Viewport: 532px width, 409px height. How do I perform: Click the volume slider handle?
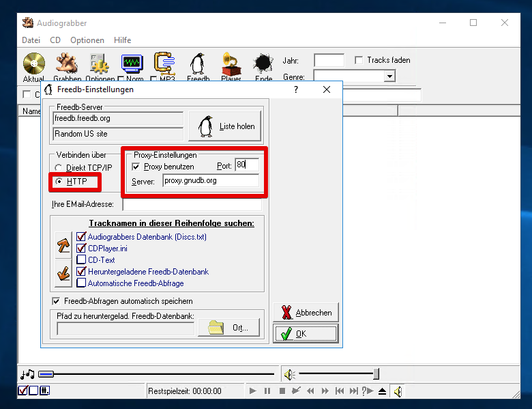point(376,374)
